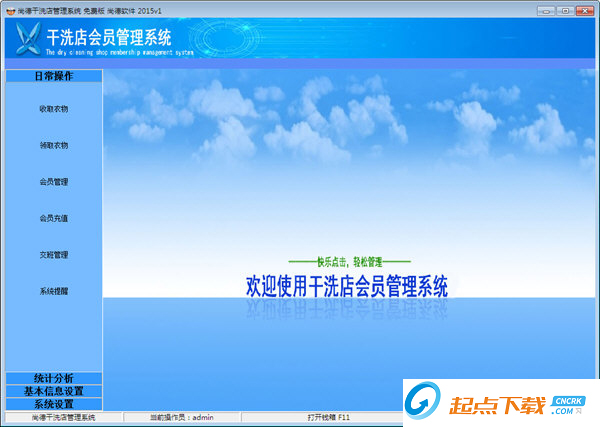Open 系统提醒 in the sidebar

(54, 291)
